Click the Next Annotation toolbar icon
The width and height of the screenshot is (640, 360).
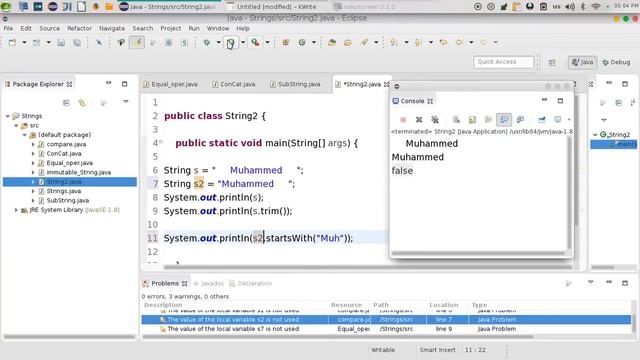pyautogui.click(x=394, y=42)
